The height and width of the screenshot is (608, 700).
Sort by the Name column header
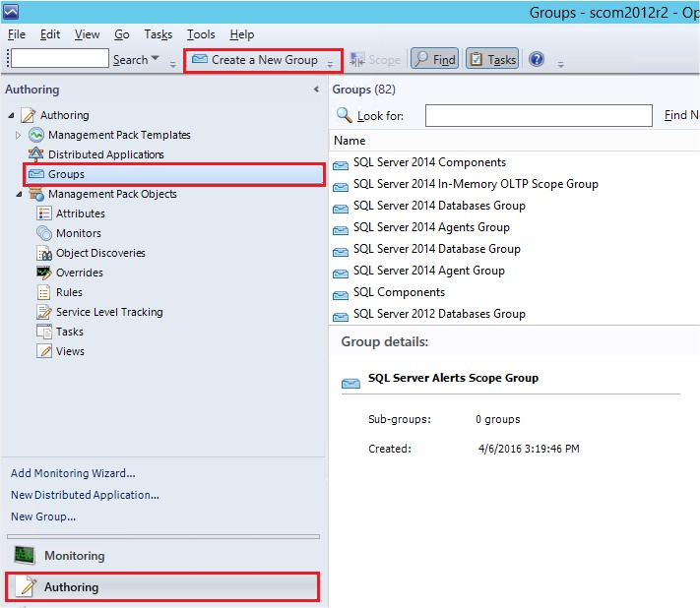point(350,141)
